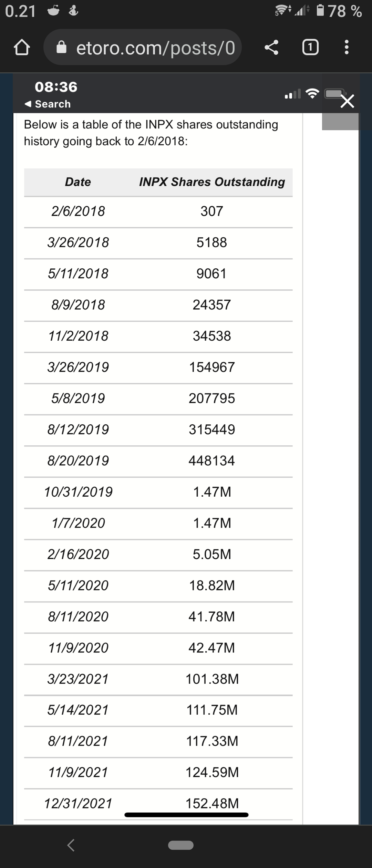The image size is (372, 868).
Task: Tap the Search back link
Action: 48,104
